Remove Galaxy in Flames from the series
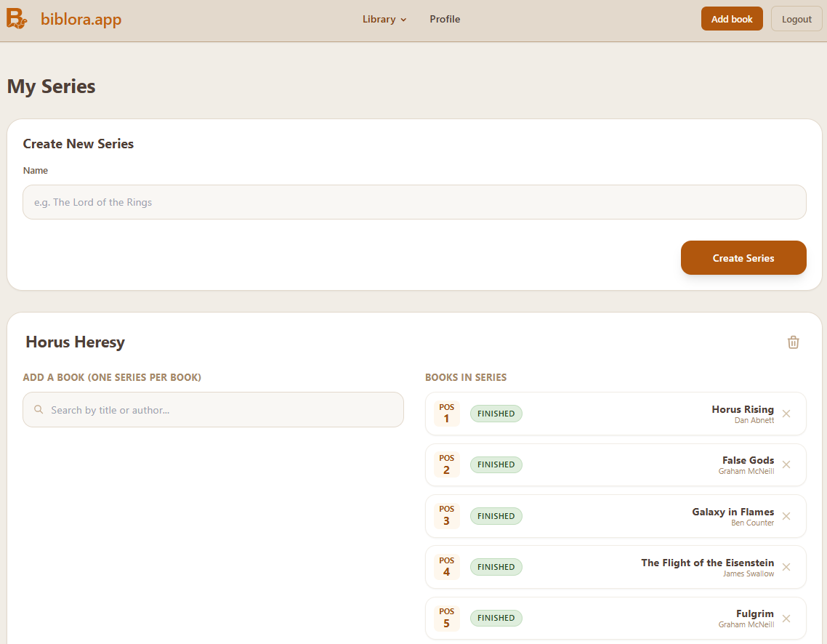The width and height of the screenshot is (827, 644). [x=786, y=516]
